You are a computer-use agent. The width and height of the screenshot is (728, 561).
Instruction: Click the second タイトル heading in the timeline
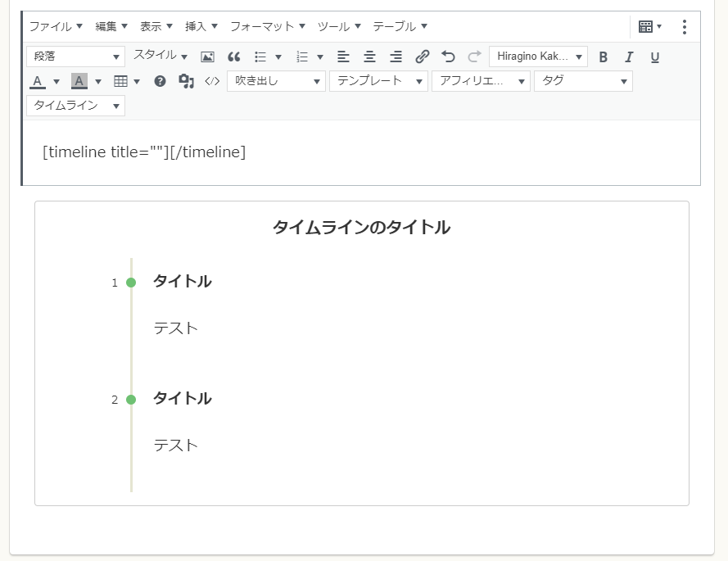pos(183,398)
